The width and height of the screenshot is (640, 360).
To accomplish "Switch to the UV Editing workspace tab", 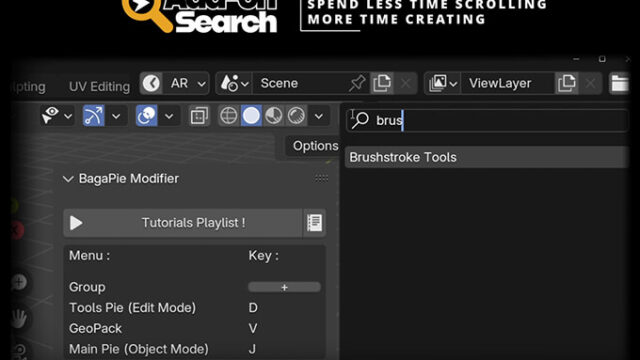I will click(99, 87).
